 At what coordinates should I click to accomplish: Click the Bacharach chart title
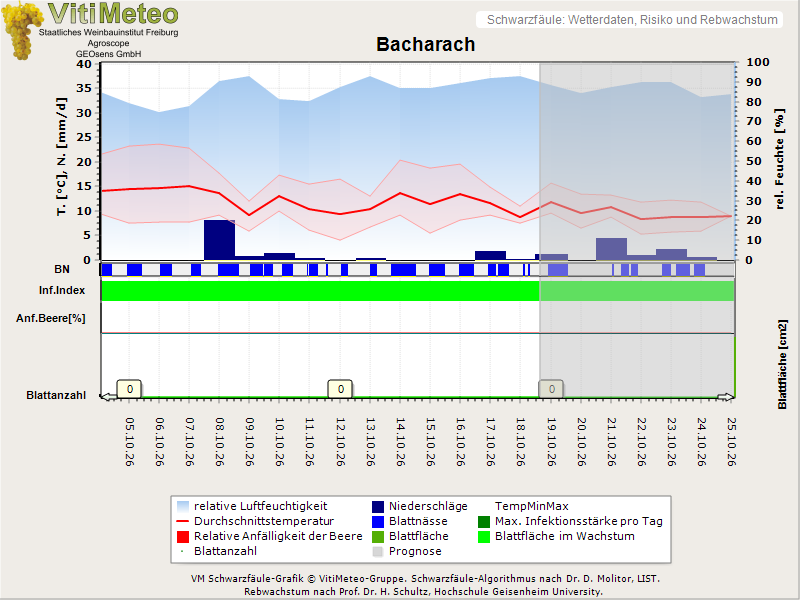(x=426, y=44)
